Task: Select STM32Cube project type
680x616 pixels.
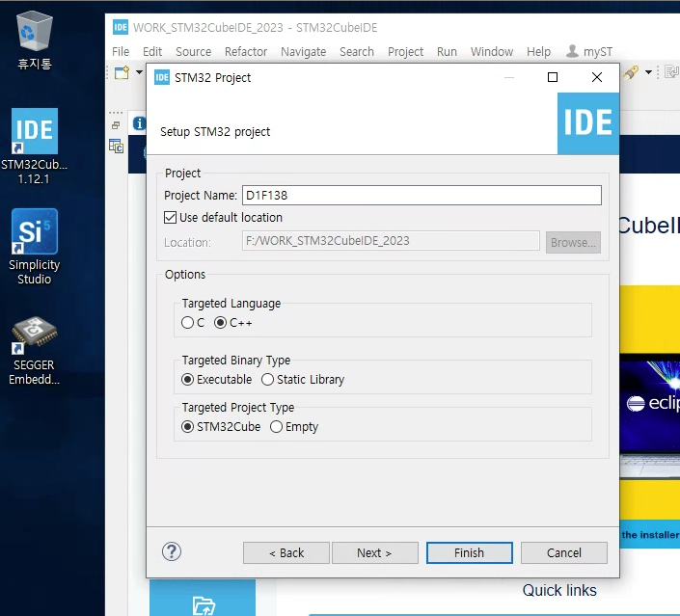Action: [187, 426]
